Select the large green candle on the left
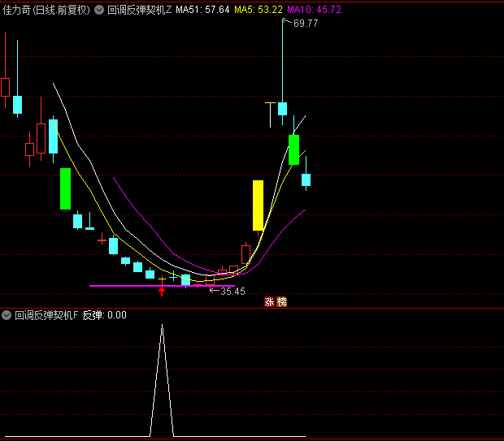 [x=65, y=188]
